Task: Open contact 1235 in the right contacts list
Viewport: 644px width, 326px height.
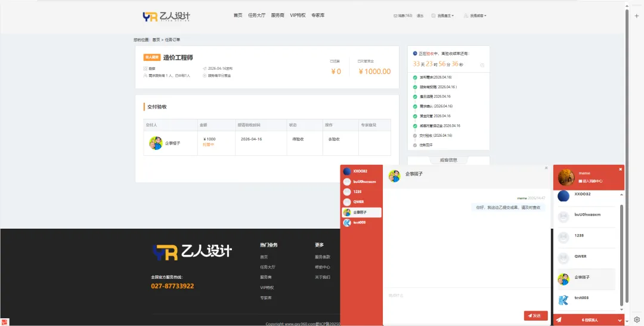Action: tap(586, 238)
